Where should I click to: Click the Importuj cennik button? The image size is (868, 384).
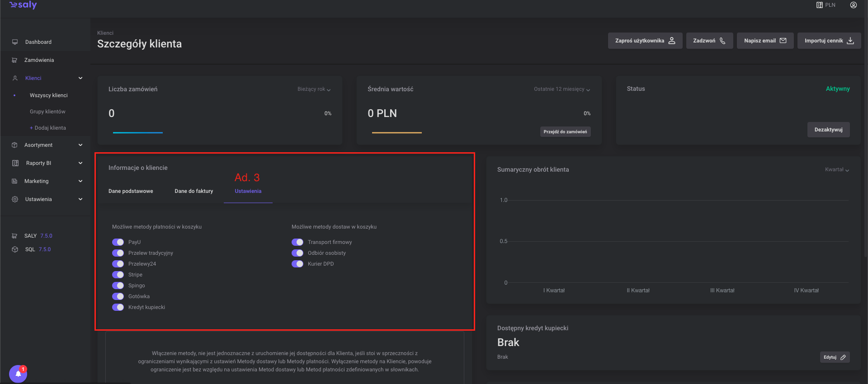coord(829,41)
